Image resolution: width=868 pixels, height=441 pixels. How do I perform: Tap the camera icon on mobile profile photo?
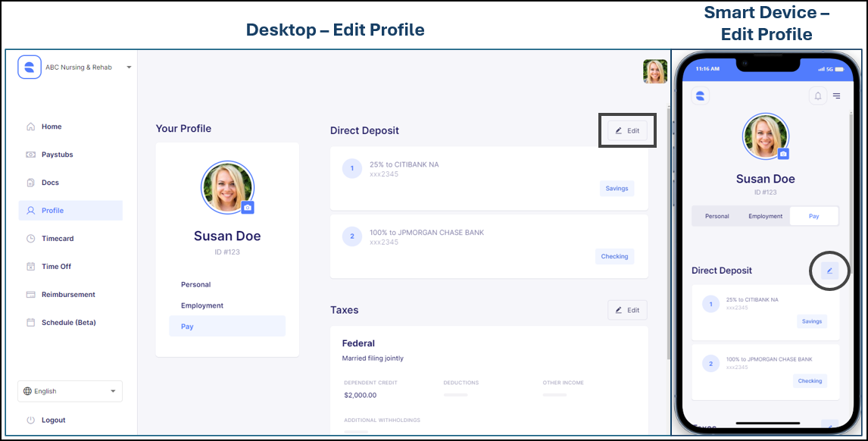783,154
